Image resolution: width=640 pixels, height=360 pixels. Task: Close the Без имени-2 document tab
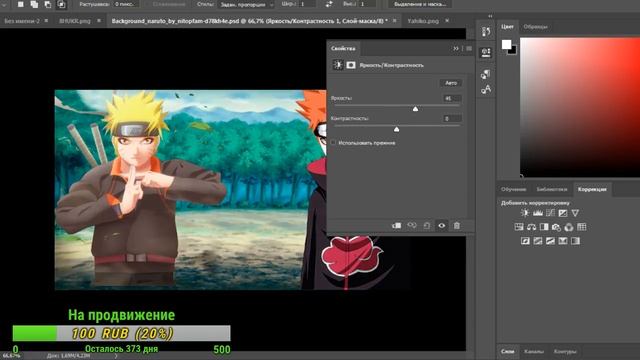point(46,20)
